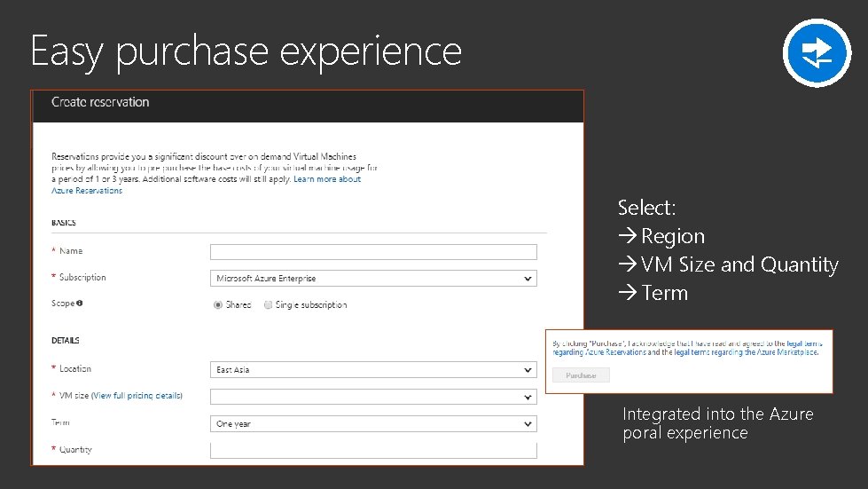Image resolution: width=868 pixels, height=489 pixels.
Task: Focus the Quantity input field
Action: 373,450
